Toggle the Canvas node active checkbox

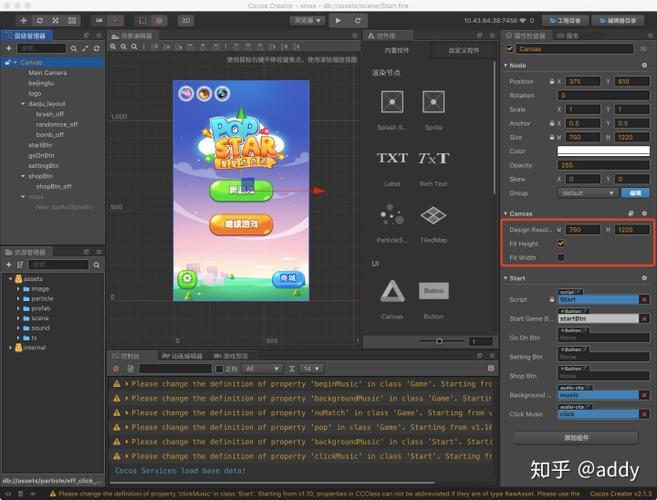510,49
